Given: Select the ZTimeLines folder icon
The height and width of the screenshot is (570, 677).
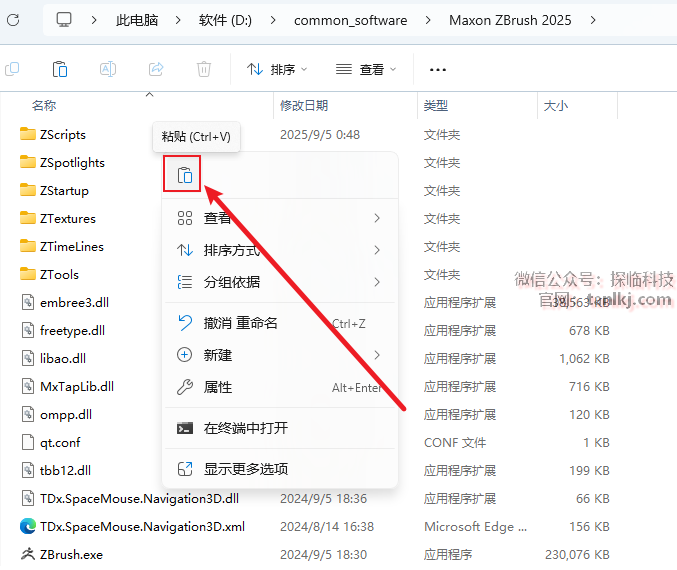Looking at the screenshot, I should coord(28,246).
